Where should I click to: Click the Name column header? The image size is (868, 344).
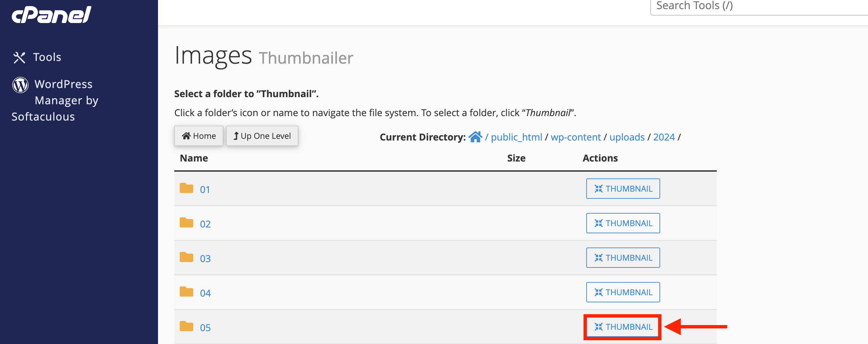[194, 158]
